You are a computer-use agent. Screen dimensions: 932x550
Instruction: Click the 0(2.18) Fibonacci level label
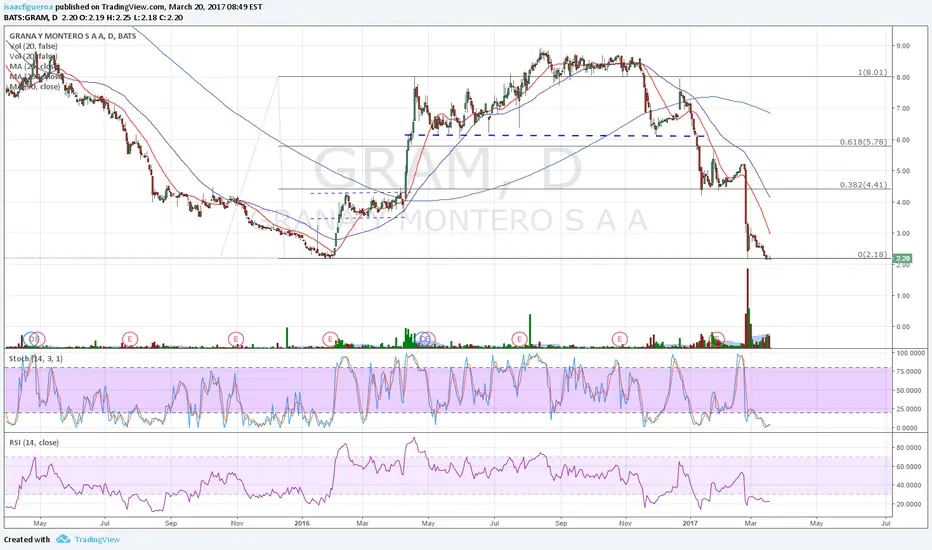point(872,254)
